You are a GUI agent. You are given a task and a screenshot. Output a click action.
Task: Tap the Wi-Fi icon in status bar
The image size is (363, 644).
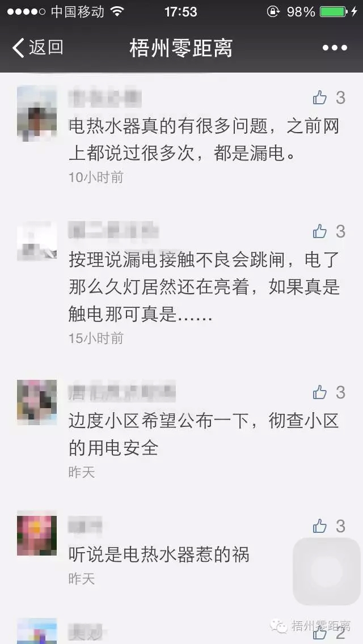(117, 11)
